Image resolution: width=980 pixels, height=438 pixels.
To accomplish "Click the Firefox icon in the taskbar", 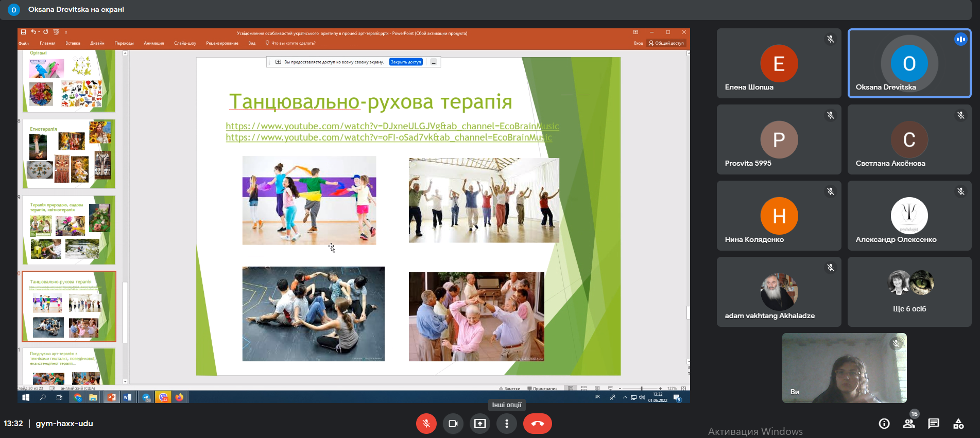I will pyautogui.click(x=179, y=397).
